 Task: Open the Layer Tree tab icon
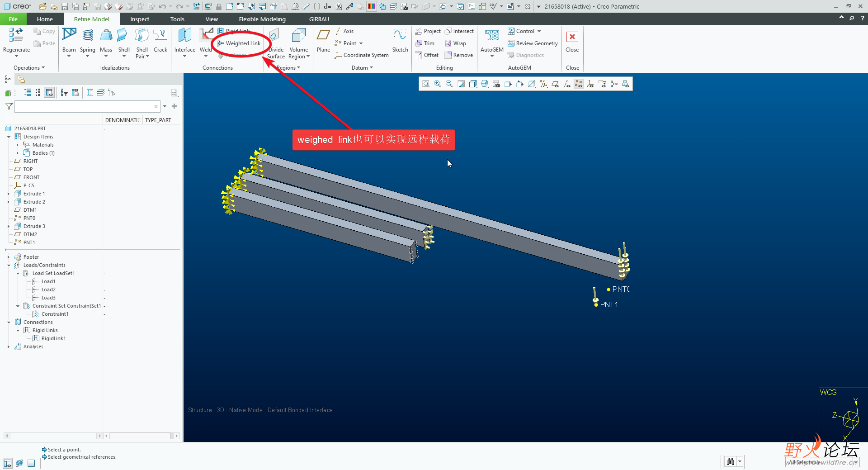pos(21,80)
